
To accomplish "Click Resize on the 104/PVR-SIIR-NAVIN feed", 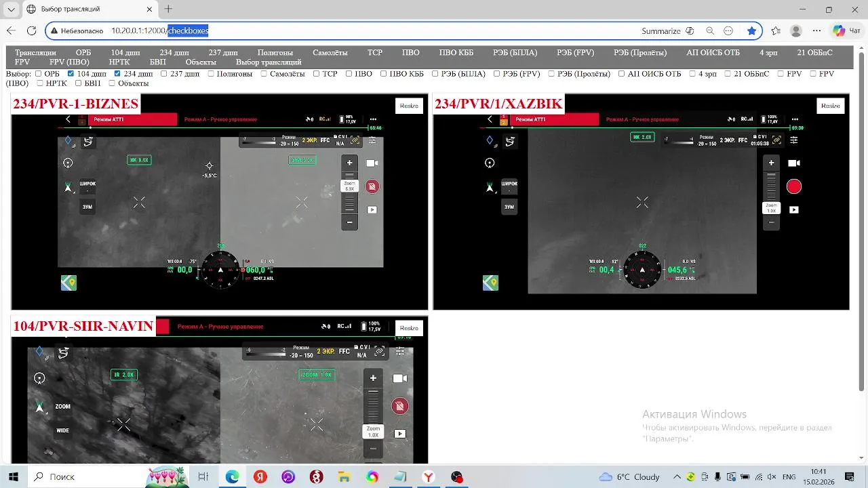I will click(409, 328).
